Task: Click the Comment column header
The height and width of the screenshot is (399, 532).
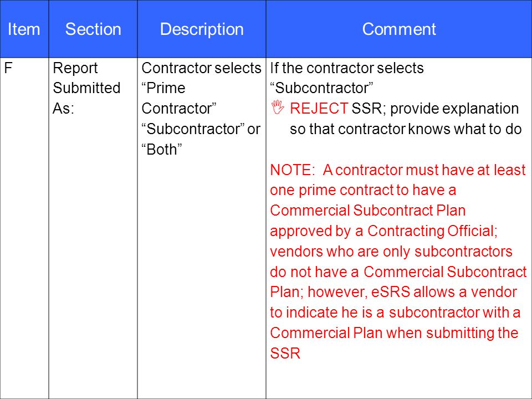Action: pyautogui.click(x=399, y=29)
